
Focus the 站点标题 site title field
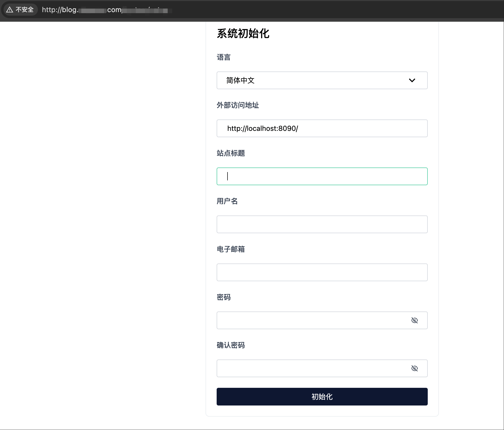tap(322, 176)
